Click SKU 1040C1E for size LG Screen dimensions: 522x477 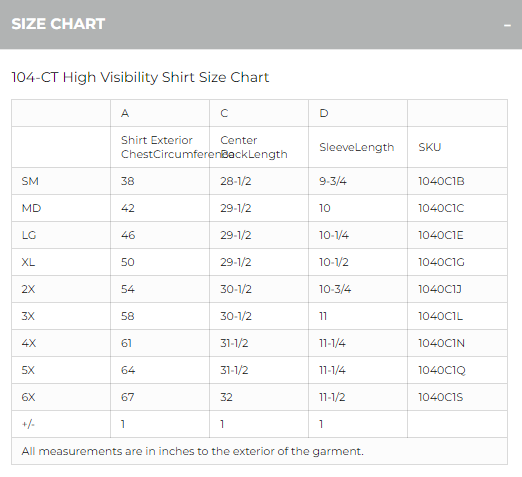coord(441,235)
